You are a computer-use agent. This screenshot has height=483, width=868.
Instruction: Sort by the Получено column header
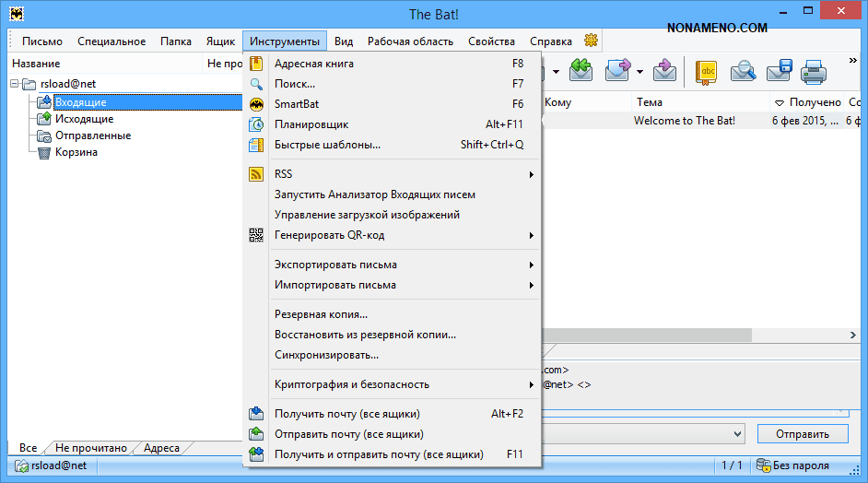[x=814, y=102]
